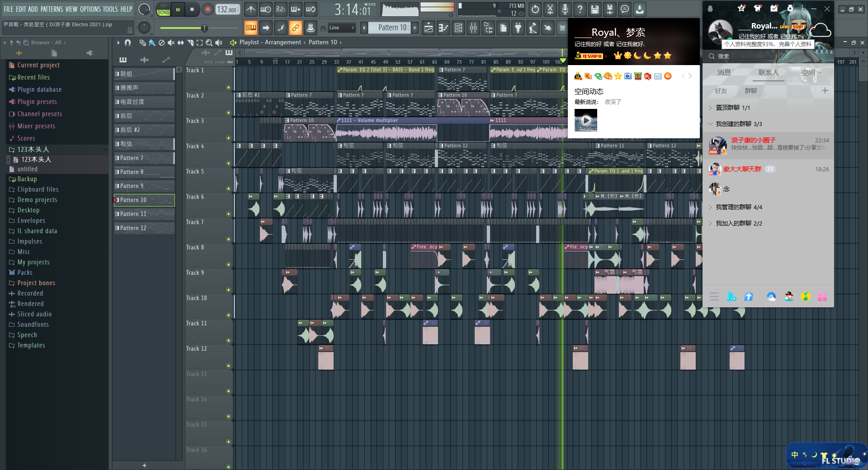Click the master volume knob
Image resolution: width=868 pixels, height=470 pixels.
click(x=144, y=9)
